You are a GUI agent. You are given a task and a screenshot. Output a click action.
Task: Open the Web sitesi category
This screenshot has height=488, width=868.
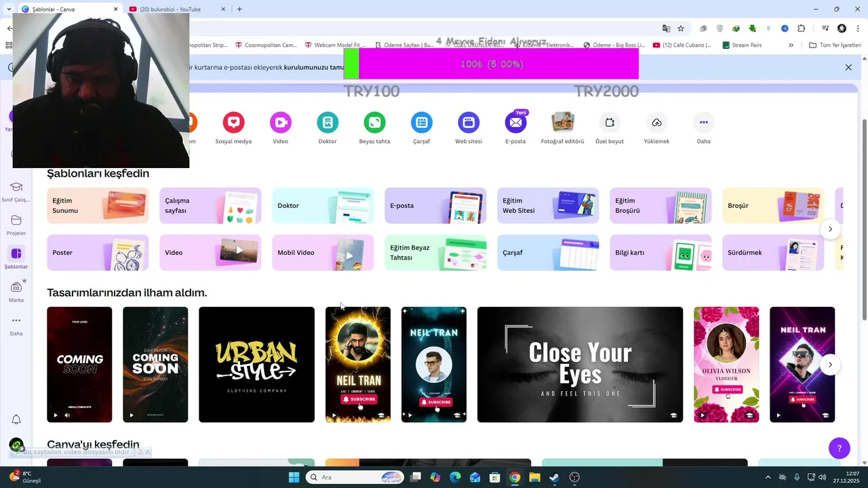[469, 123]
